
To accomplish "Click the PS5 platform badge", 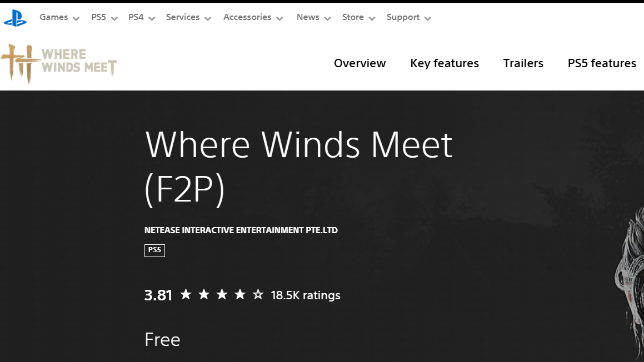I will click(x=154, y=250).
